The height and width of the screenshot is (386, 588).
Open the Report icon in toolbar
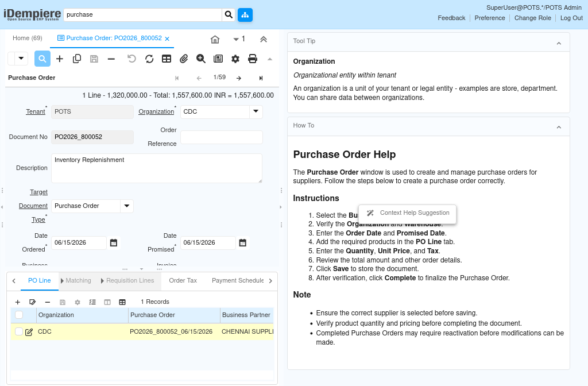tap(218, 59)
